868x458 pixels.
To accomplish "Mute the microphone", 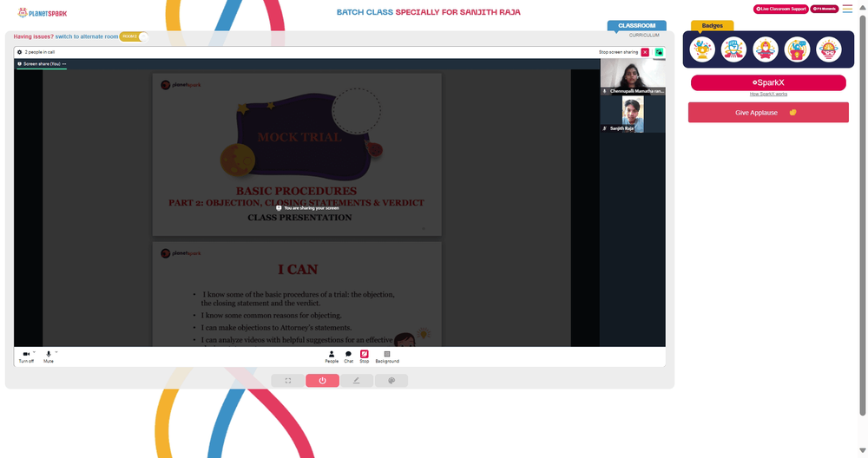I will tap(48, 357).
